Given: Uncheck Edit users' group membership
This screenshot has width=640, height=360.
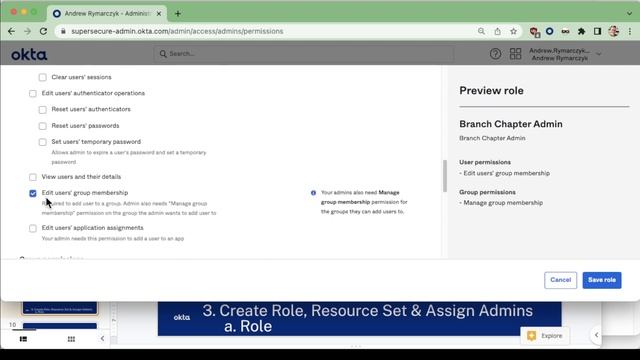Looking at the screenshot, I should (33, 193).
